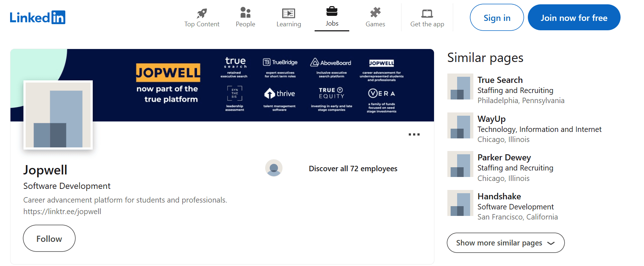Click the Parker Dewey page logo thumbnail
The height and width of the screenshot is (266, 644).
tap(460, 164)
